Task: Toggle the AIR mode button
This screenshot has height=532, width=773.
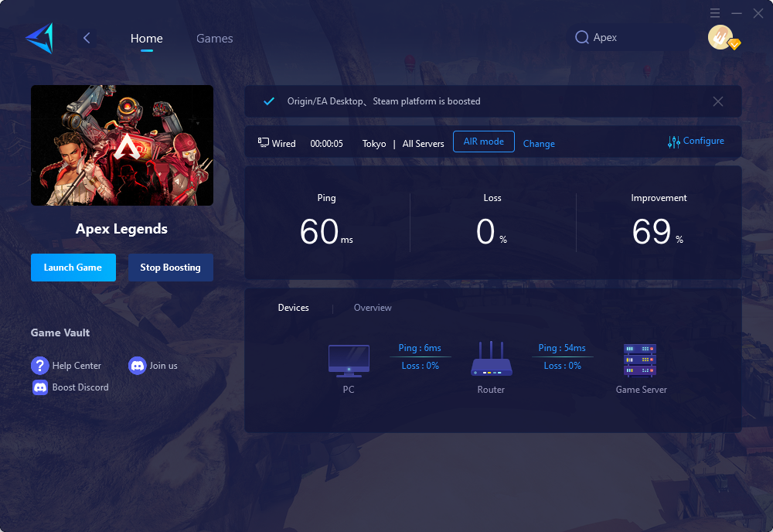Action: (x=484, y=142)
